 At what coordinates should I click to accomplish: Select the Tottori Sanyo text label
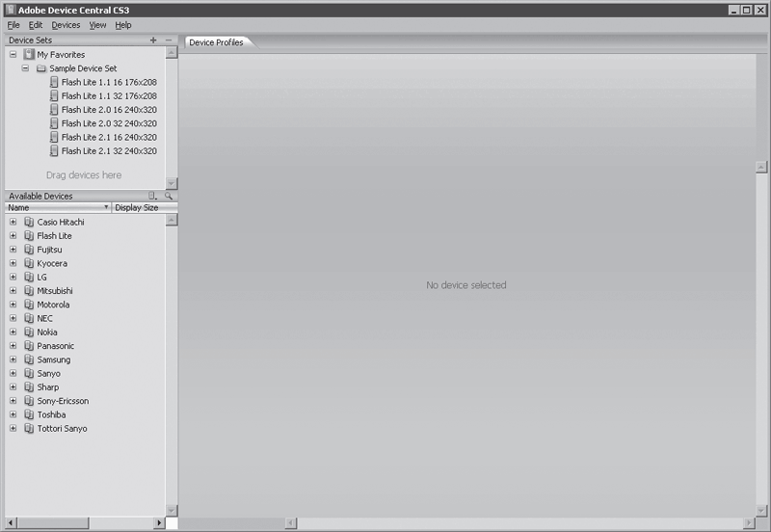(x=62, y=429)
